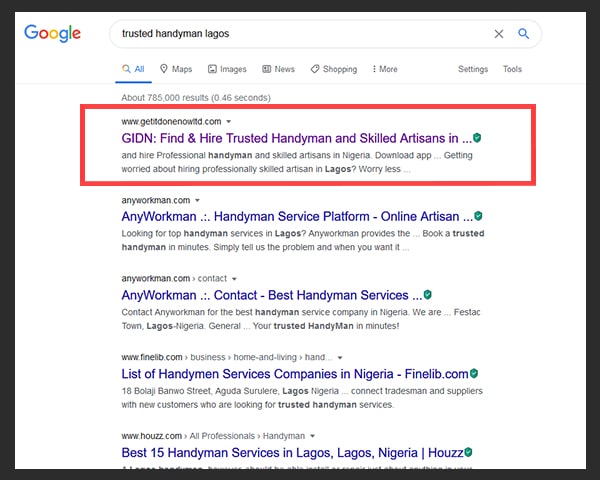The height and width of the screenshot is (480, 600).
Task: Click shield badge beside Finelib.com result title
Action: point(474,373)
